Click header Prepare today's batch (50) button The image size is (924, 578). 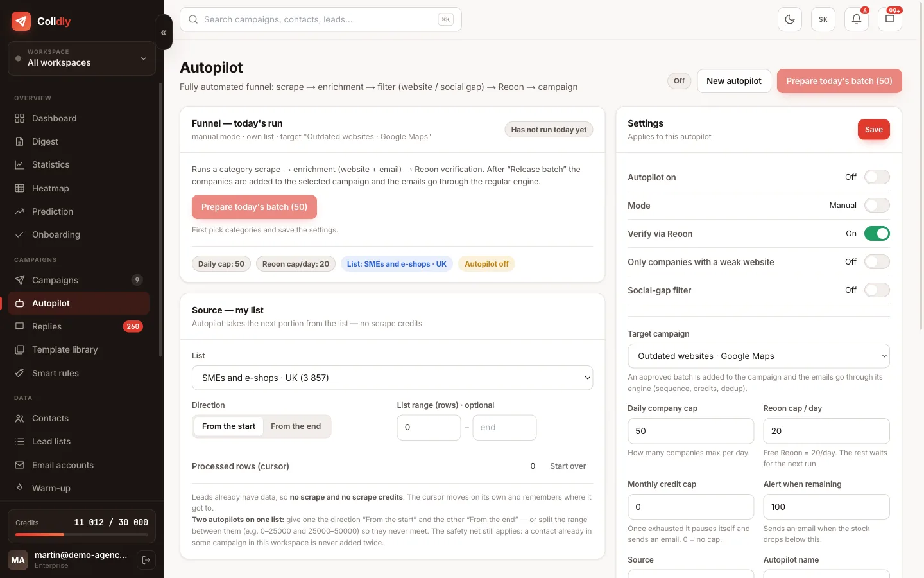point(839,81)
